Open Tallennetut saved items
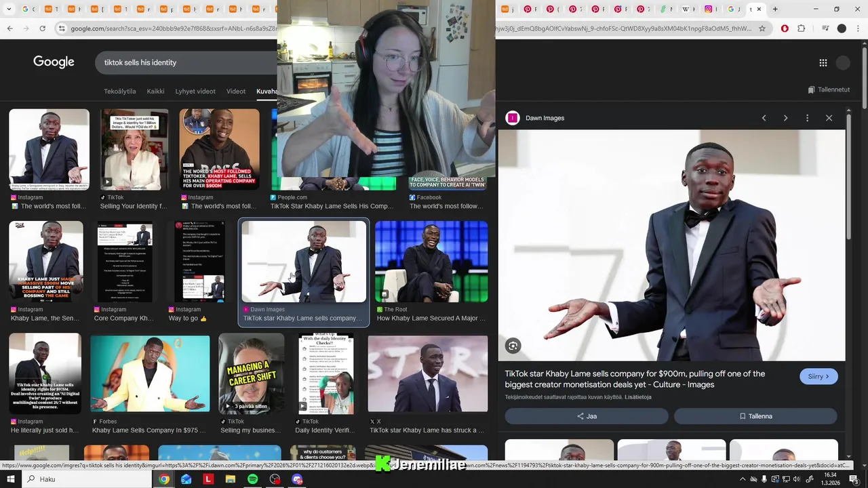The height and width of the screenshot is (488, 868). click(x=829, y=89)
